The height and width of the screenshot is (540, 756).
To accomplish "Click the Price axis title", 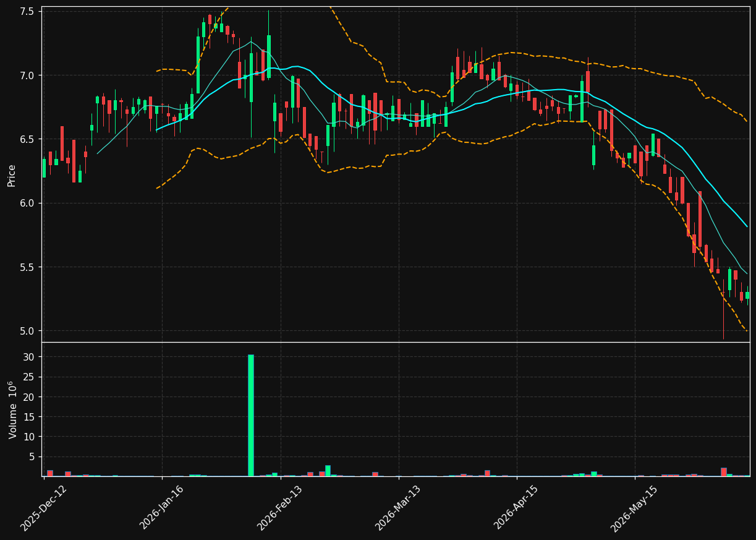I will (x=12, y=174).
